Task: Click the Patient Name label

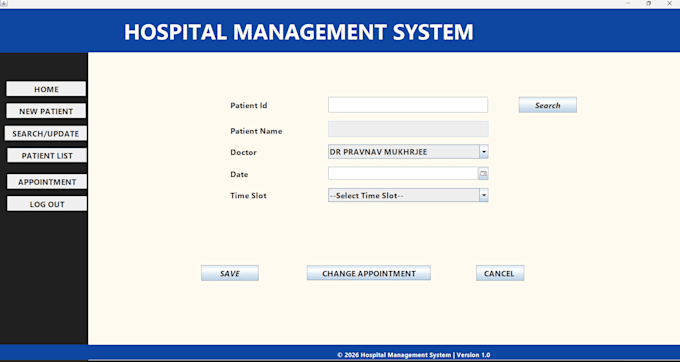Action: click(x=256, y=131)
